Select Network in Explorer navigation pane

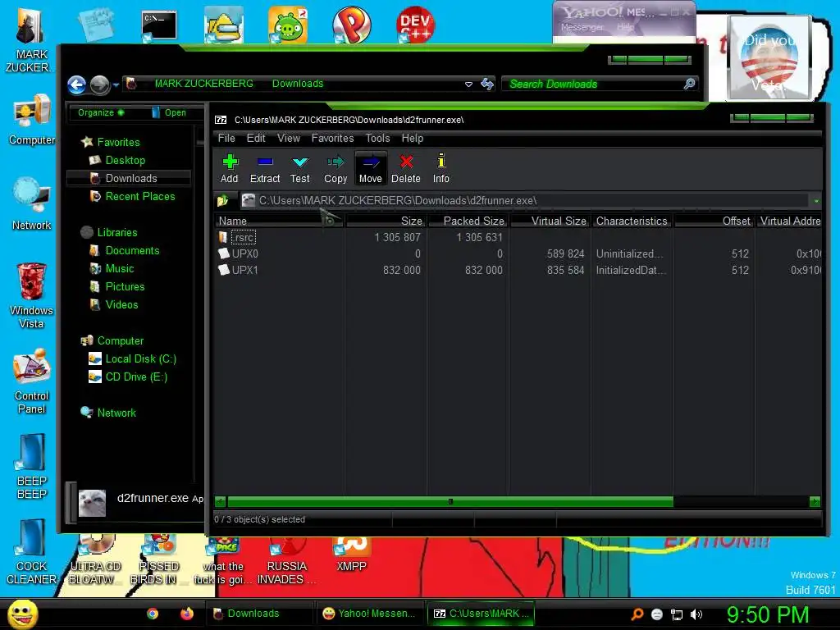tap(116, 413)
